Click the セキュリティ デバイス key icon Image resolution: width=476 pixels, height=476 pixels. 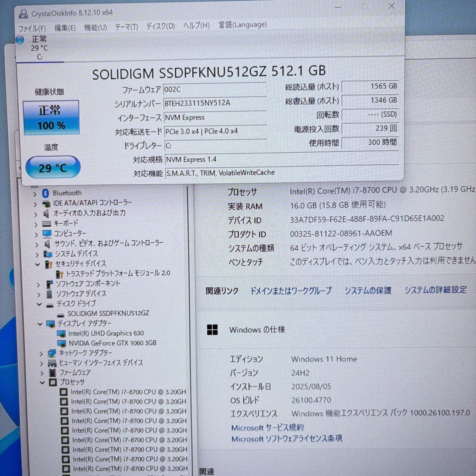(x=48, y=264)
